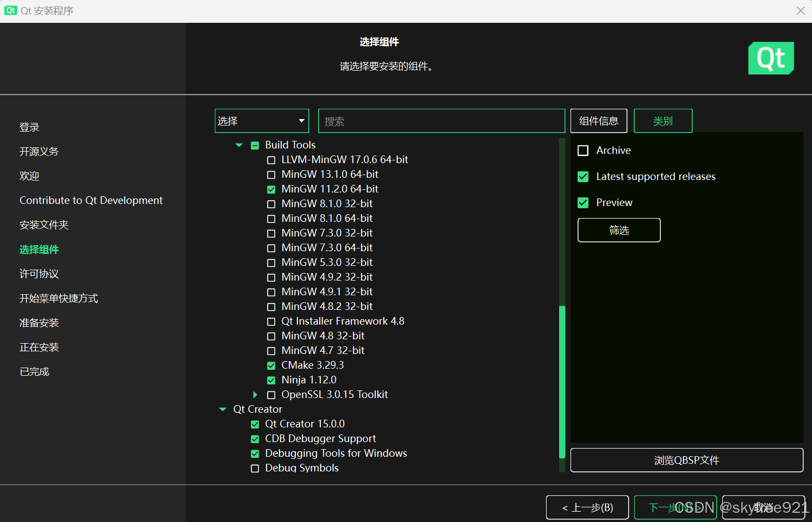Screen dimensions: 812x522
Task: Select the 正在安装 step in sidebar
Action: [x=39, y=347]
